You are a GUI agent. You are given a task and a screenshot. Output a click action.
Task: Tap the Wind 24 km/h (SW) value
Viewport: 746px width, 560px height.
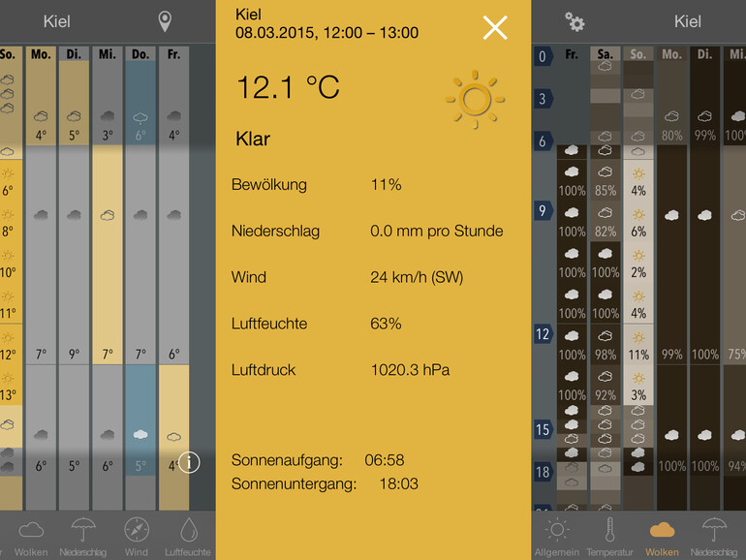pos(417,277)
